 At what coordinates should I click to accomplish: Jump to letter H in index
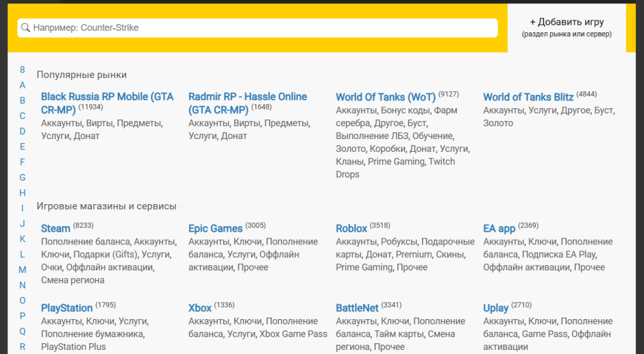[23, 193]
